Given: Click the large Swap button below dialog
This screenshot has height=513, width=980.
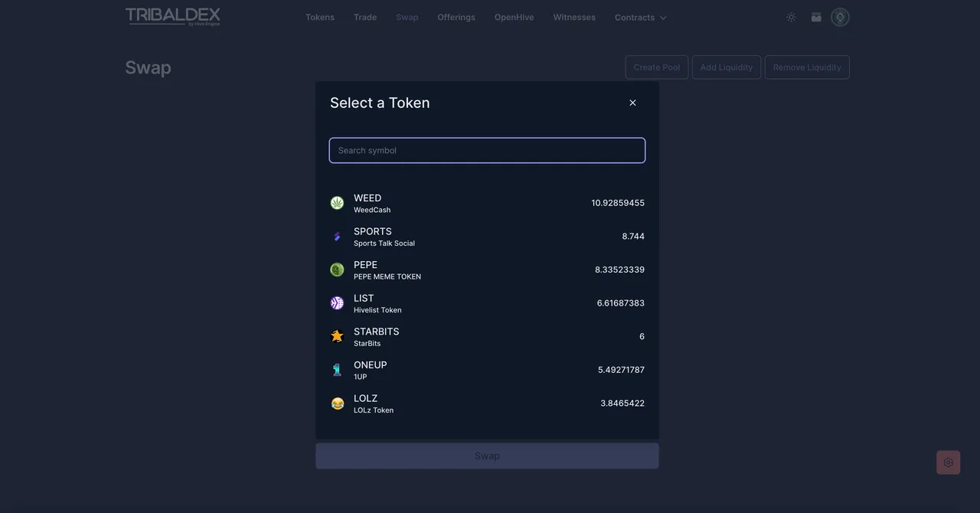Looking at the screenshot, I should pos(487,456).
